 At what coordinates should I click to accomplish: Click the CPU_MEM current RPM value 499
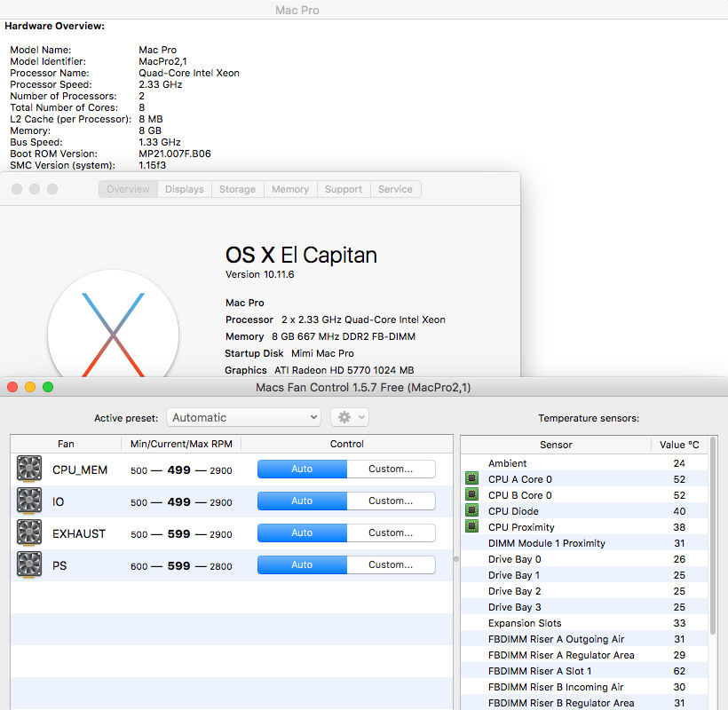pyautogui.click(x=178, y=469)
